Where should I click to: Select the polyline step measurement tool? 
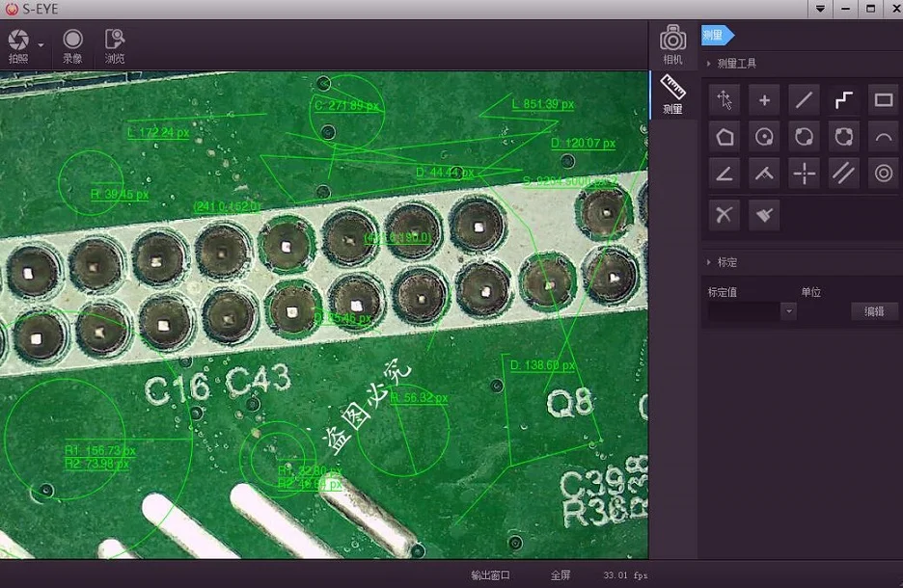pyautogui.click(x=843, y=100)
